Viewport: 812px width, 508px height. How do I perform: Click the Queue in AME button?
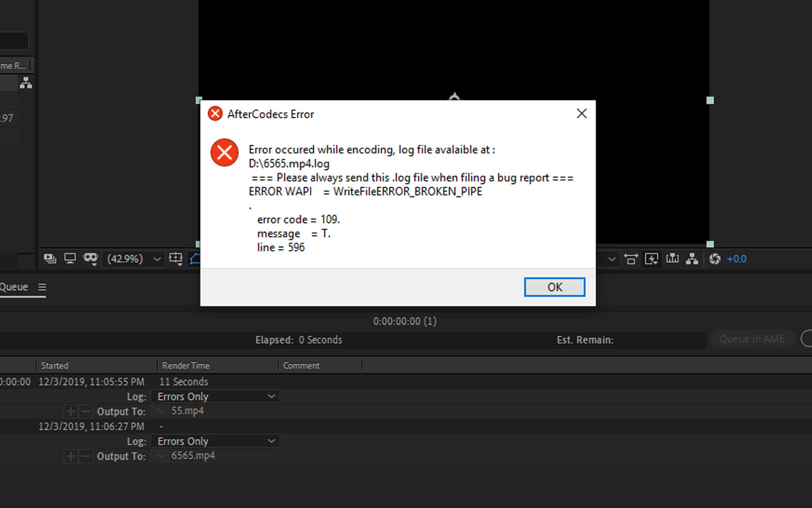752,339
